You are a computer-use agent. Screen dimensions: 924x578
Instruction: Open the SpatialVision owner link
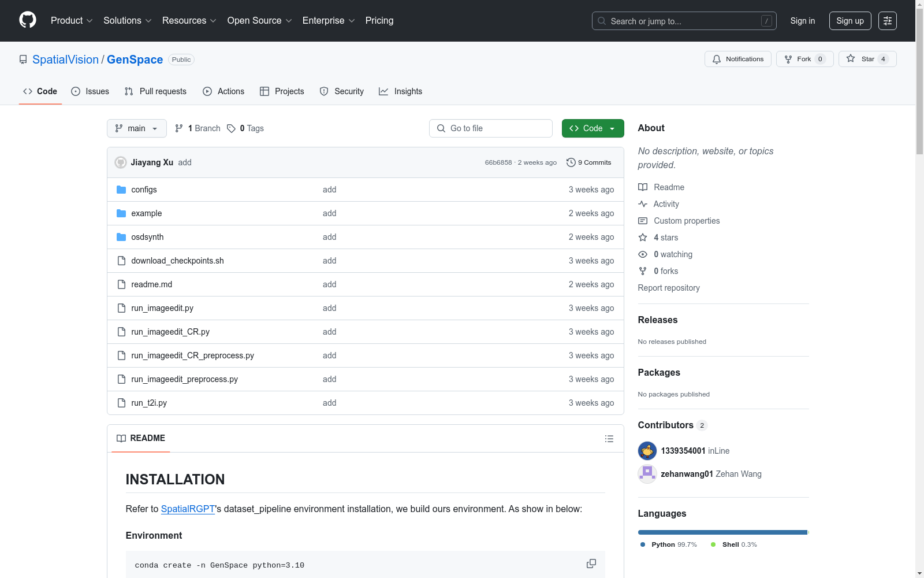(65, 60)
